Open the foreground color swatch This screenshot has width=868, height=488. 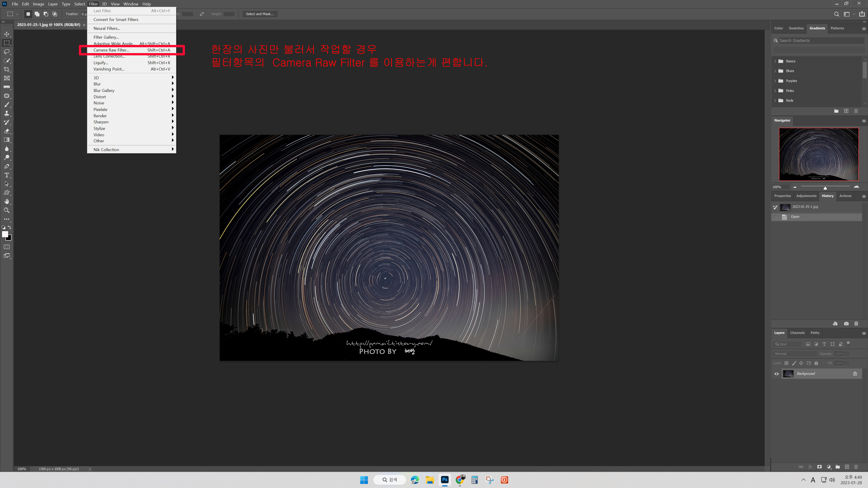pyautogui.click(x=5, y=234)
